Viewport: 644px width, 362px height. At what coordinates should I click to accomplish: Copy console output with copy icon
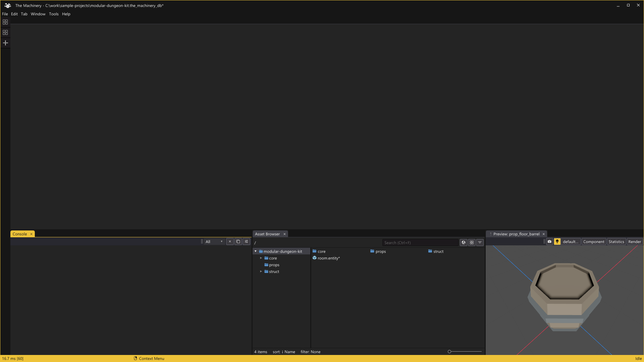click(238, 241)
